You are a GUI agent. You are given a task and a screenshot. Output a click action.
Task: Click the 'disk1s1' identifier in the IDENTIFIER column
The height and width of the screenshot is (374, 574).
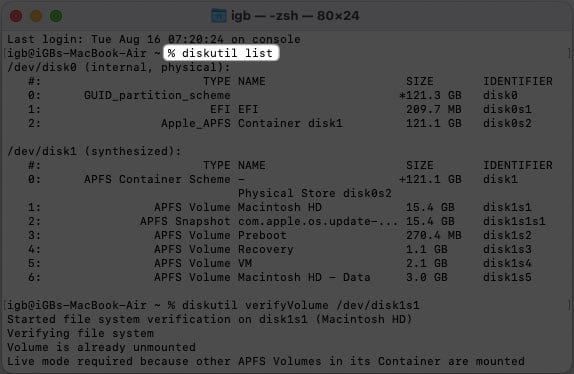point(507,207)
